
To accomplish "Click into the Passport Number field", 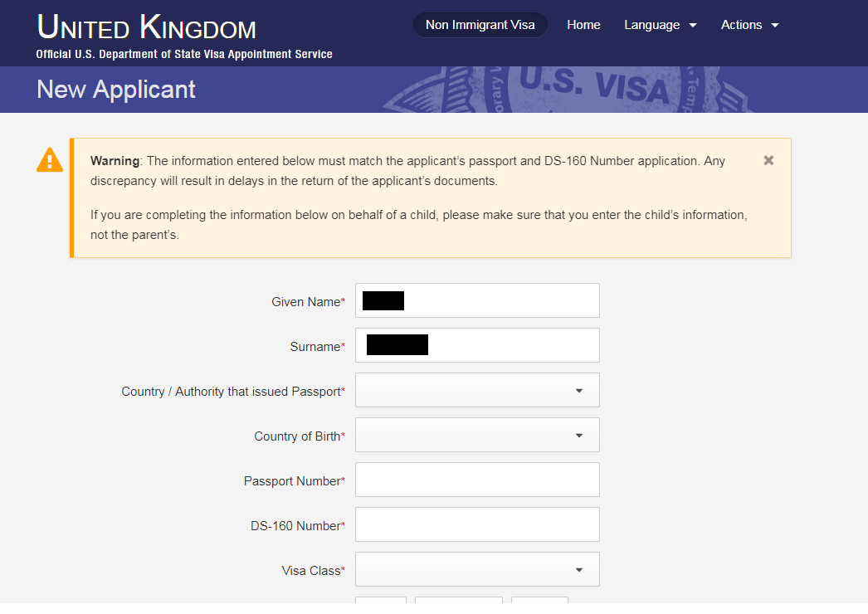I will [x=477, y=480].
